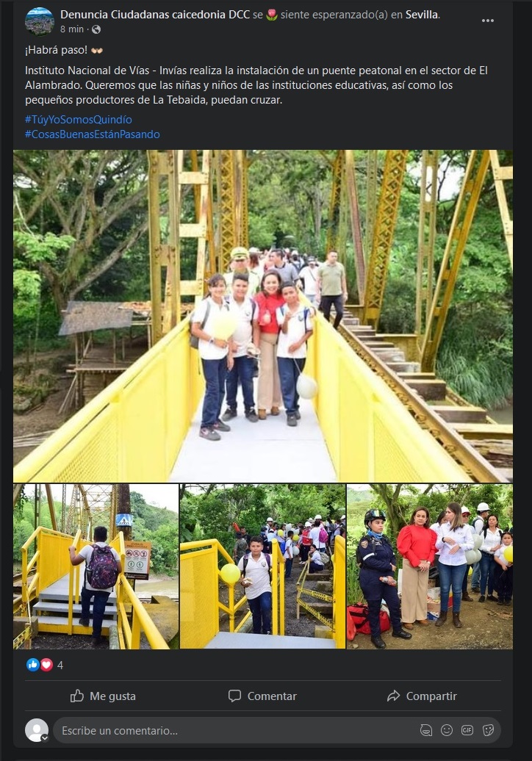Image resolution: width=532 pixels, height=761 pixels.
Task: Click the Compartir button
Action: pyautogui.click(x=422, y=696)
